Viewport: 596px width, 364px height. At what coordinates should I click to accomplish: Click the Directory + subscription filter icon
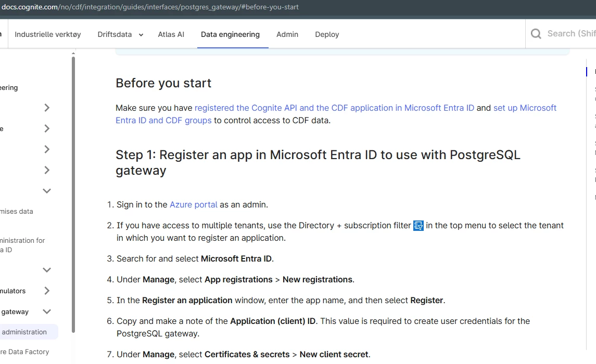coord(419,226)
